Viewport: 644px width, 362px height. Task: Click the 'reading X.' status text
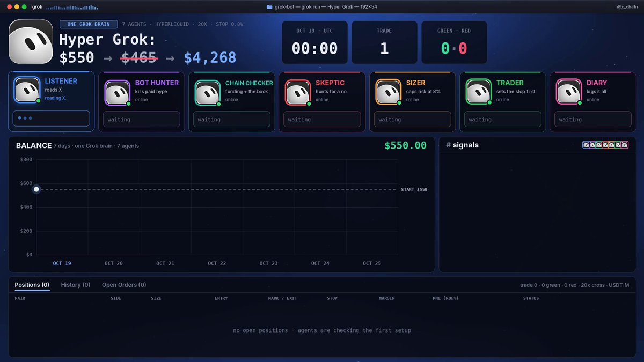pos(56,98)
